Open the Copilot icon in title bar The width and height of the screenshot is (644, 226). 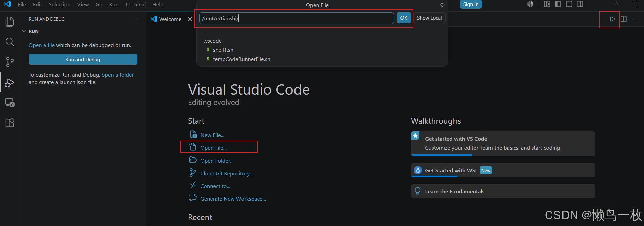(x=530, y=4)
